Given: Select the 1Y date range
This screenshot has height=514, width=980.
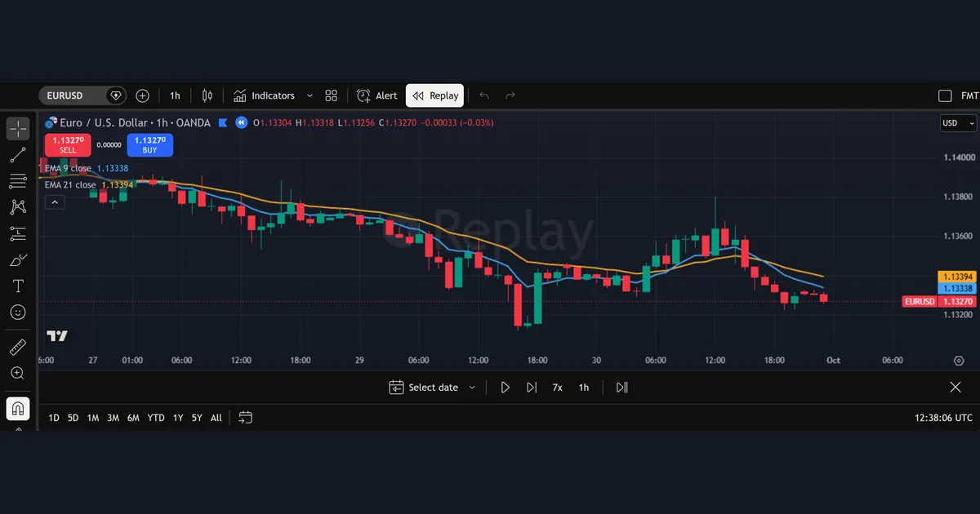Looking at the screenshot, I should [x=178, y=418].
